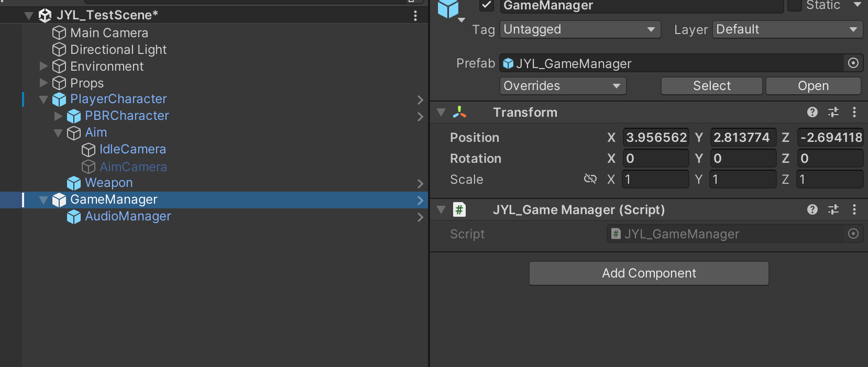Open Weapon prefab via its chevron arrow
This screenshot has width=868, height=367.
pyautogui.click(x=420, y=183)
